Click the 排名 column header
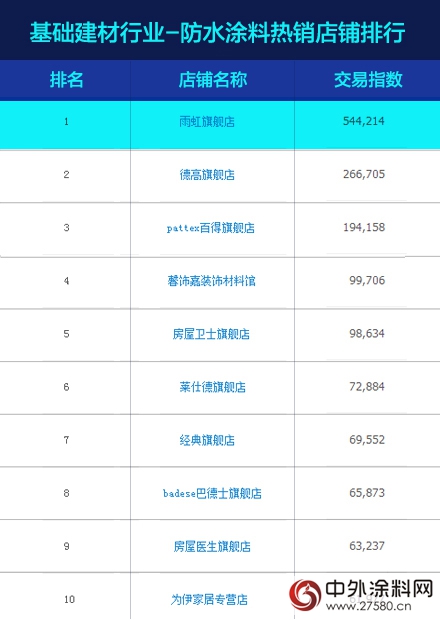This screenshot has width=440, height=620. click(66, 79)
